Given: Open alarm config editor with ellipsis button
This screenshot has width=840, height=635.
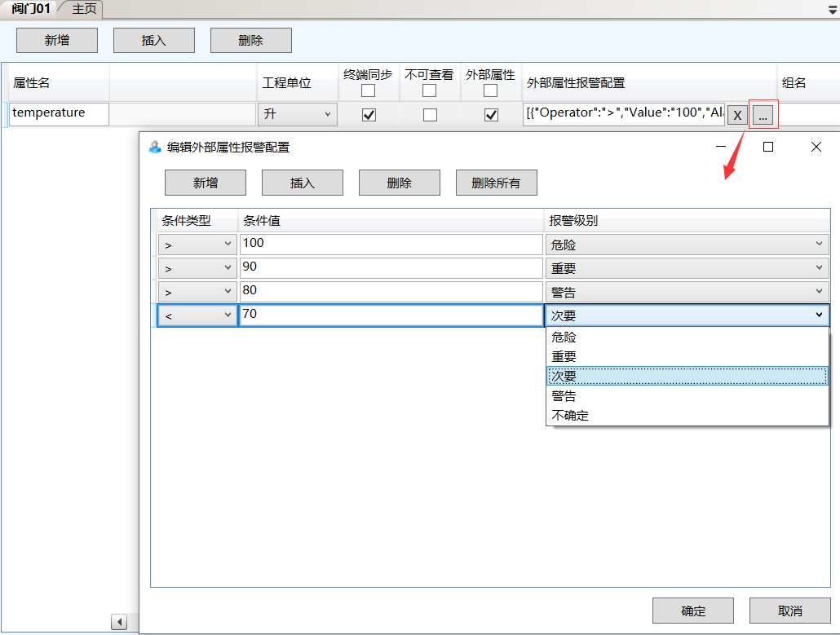Looking at the screenshot, I should 763,115.
